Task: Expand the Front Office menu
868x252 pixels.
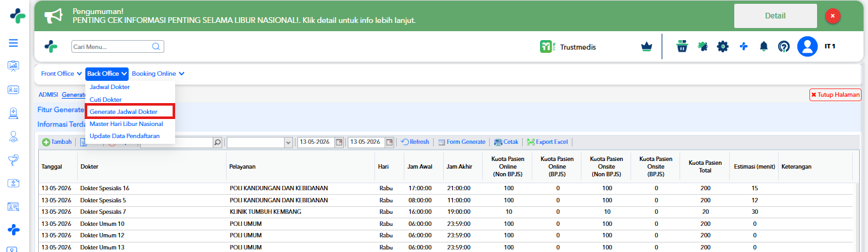Action: click(62, 74)
